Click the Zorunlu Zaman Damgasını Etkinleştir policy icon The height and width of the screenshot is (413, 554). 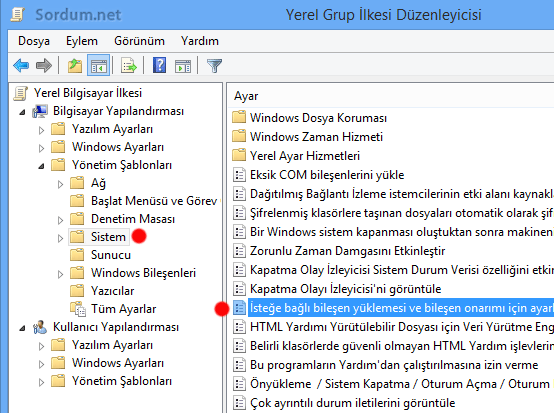240,250
